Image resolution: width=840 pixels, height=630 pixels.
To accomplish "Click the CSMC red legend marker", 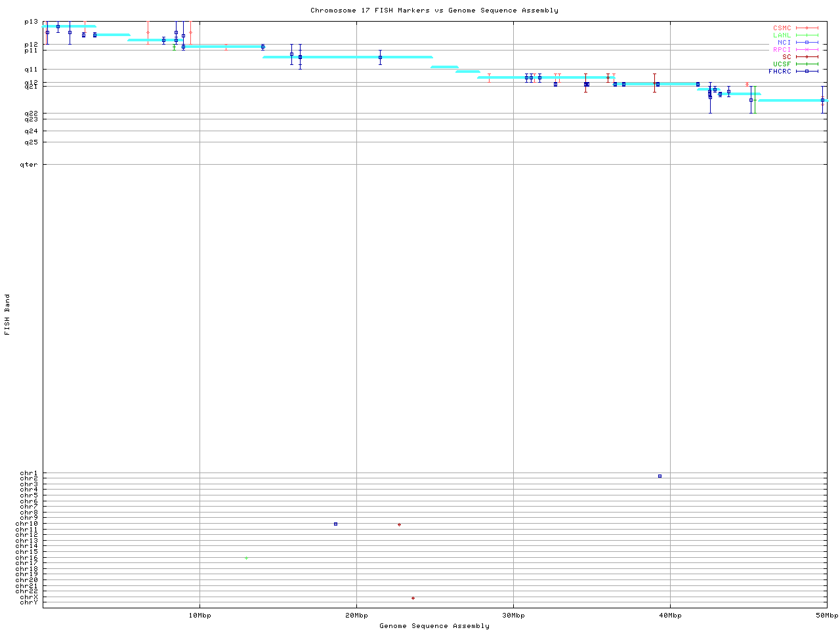I will pyautogui.click(x=807, y=28).
